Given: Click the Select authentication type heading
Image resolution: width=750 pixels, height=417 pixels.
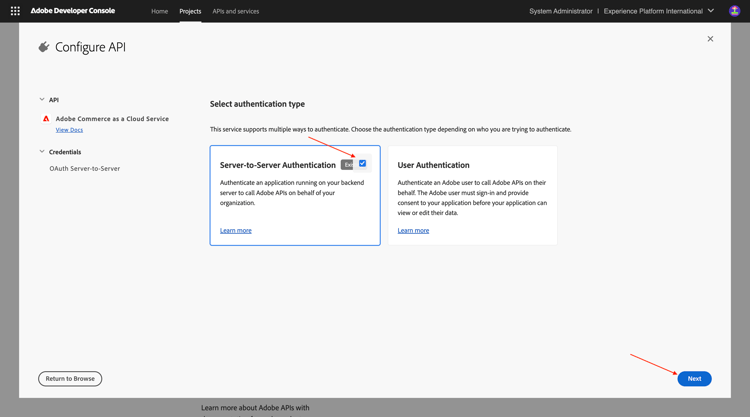Looking at the screenshot, I should (x=257, y=104).
